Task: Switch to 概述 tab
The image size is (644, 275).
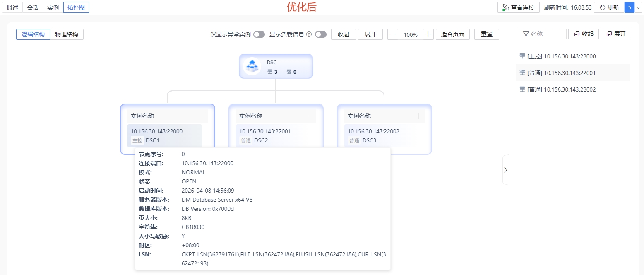Action: (12, 7)
